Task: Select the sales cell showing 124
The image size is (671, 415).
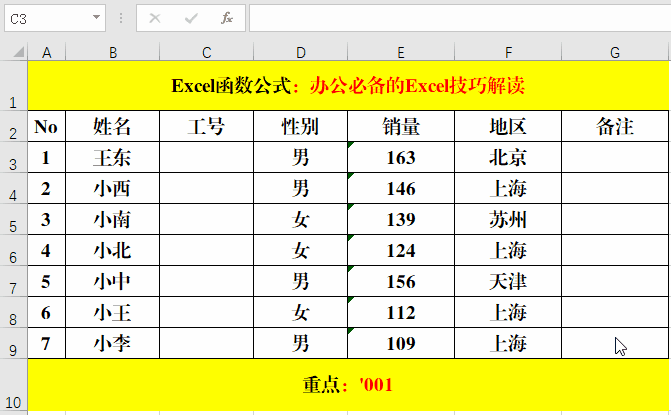Action: [401, 250]
